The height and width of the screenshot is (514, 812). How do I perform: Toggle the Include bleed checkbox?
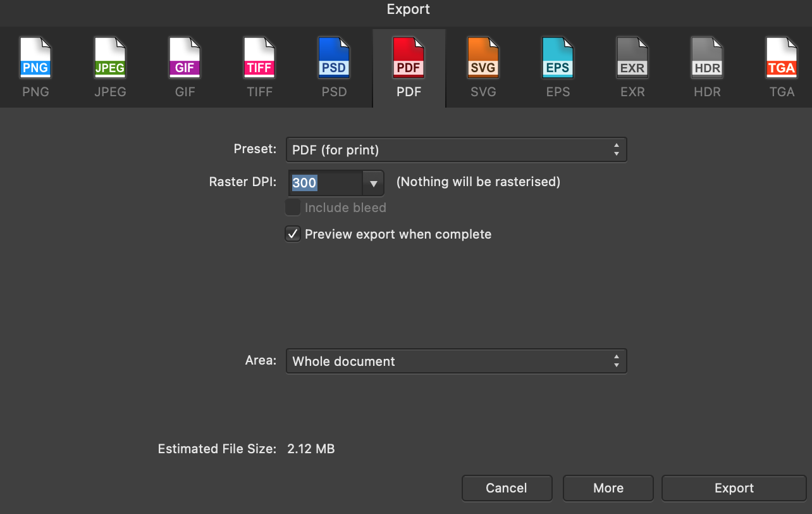point(293,207)
